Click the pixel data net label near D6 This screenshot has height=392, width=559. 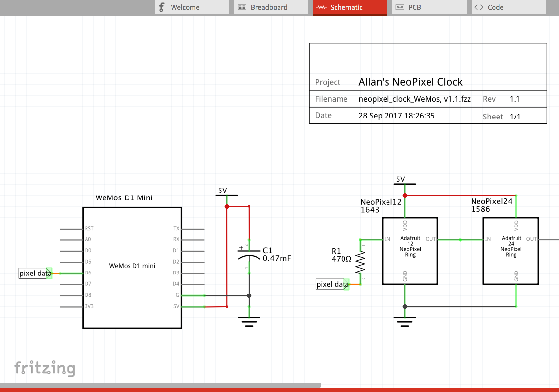coord(35,273)
